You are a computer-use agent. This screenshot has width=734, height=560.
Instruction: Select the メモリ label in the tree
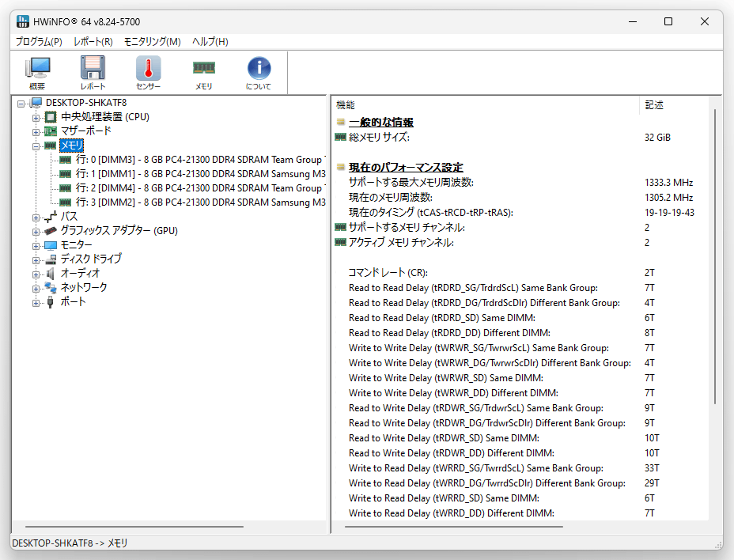point(72,146)
